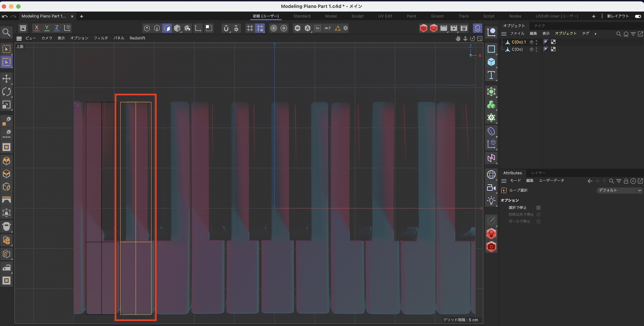Expand the object manager menu overflow arrow
644x326 pixels.
[x=595, y=34]
